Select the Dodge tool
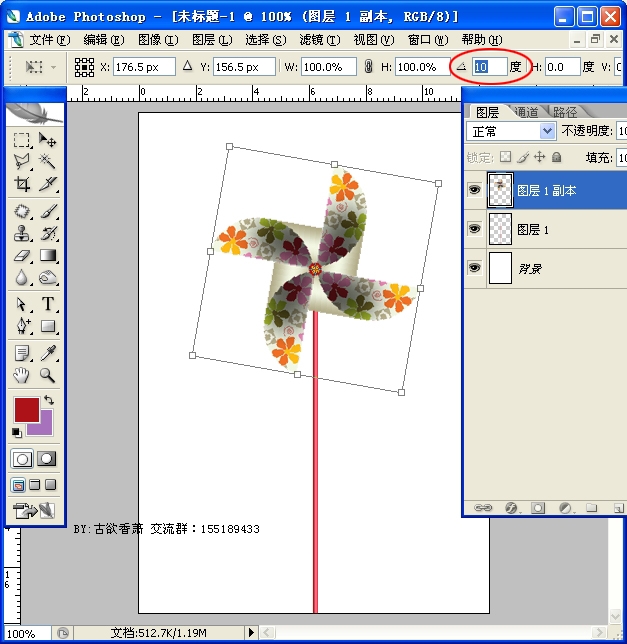This screenshot has width=627, height=644. [48, 278]
